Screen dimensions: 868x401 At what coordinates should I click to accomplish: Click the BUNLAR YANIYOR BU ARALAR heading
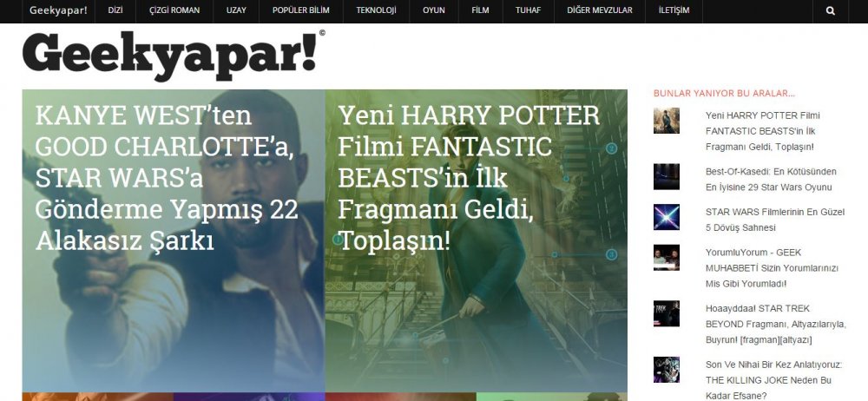(724, 93)
